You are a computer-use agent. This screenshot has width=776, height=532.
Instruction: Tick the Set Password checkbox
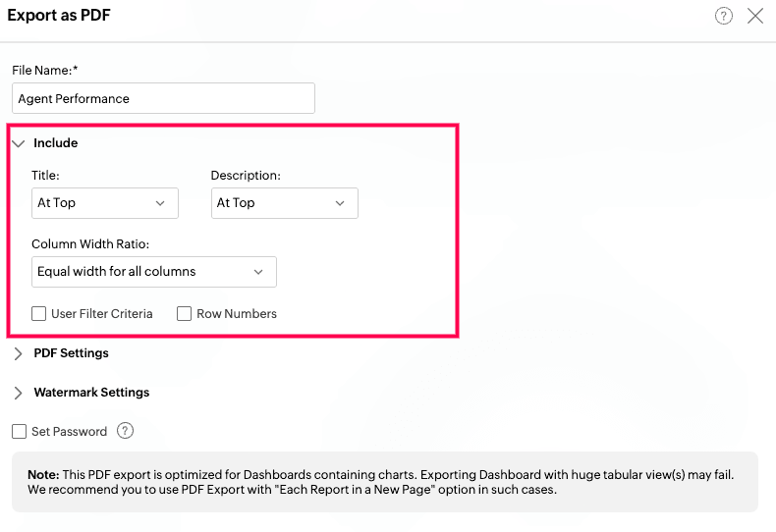[x=20, y=431]
